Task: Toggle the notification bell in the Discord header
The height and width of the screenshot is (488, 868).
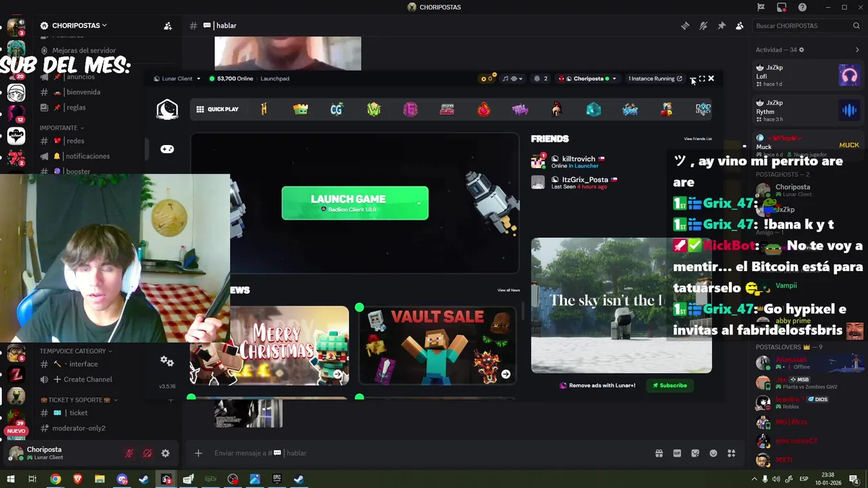Action: 703,26
